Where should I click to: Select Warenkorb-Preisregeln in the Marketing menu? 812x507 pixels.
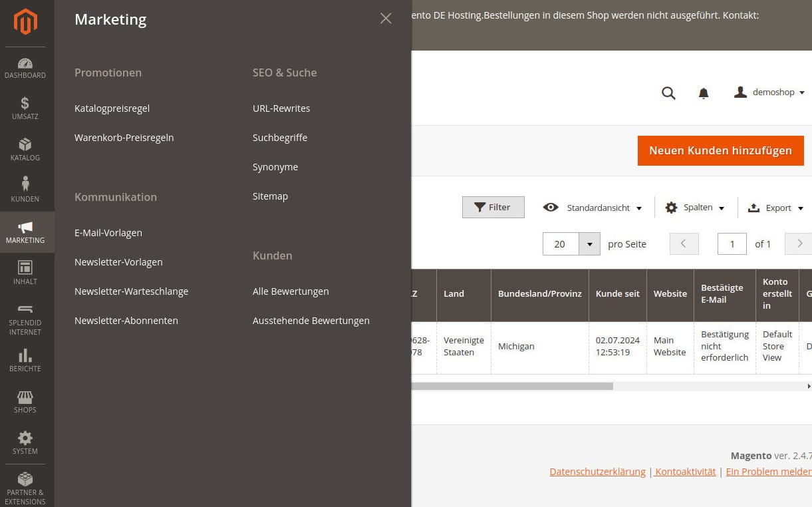[x=124, y=138]
